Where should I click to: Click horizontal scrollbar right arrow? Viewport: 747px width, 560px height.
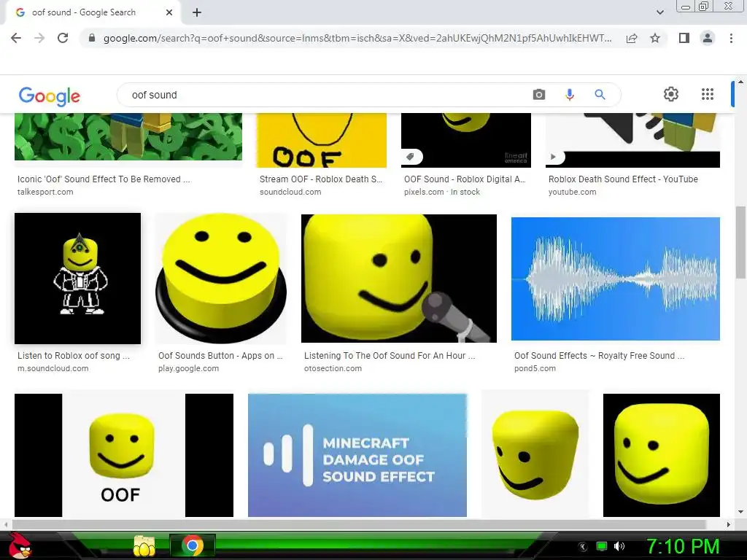pos(729,524)
